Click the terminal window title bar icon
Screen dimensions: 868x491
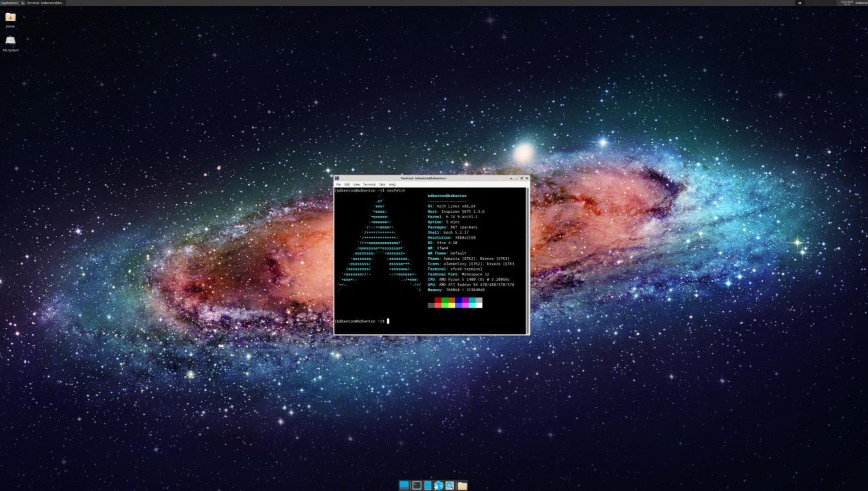coord(337,178)
